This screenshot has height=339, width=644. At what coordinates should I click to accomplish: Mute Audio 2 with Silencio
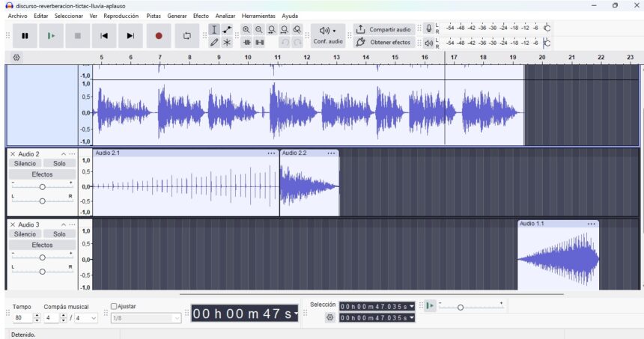(x=25, y=163)
